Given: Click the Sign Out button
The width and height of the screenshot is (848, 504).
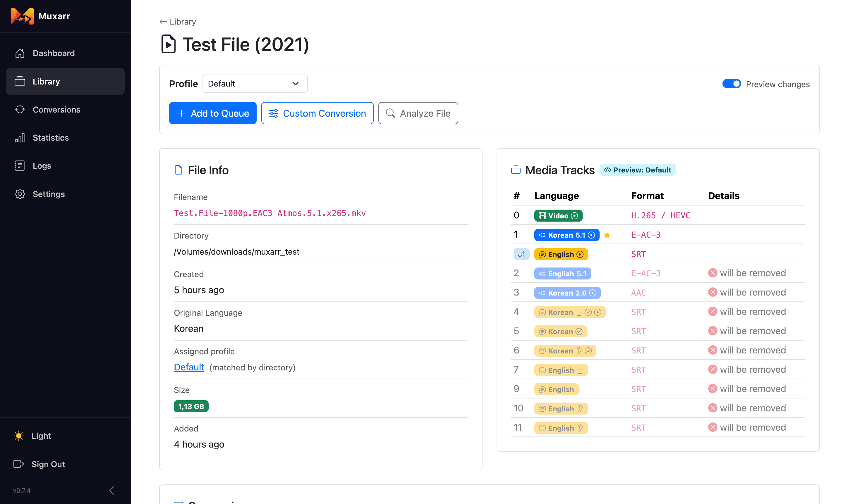Looking at the screenshot, I should tap(39, 464).
